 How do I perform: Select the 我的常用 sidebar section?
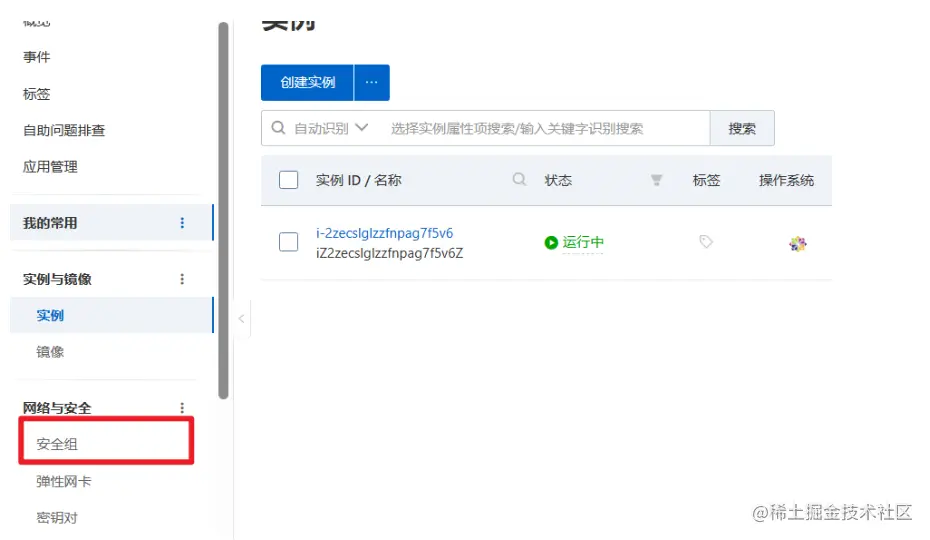[112, 223]
